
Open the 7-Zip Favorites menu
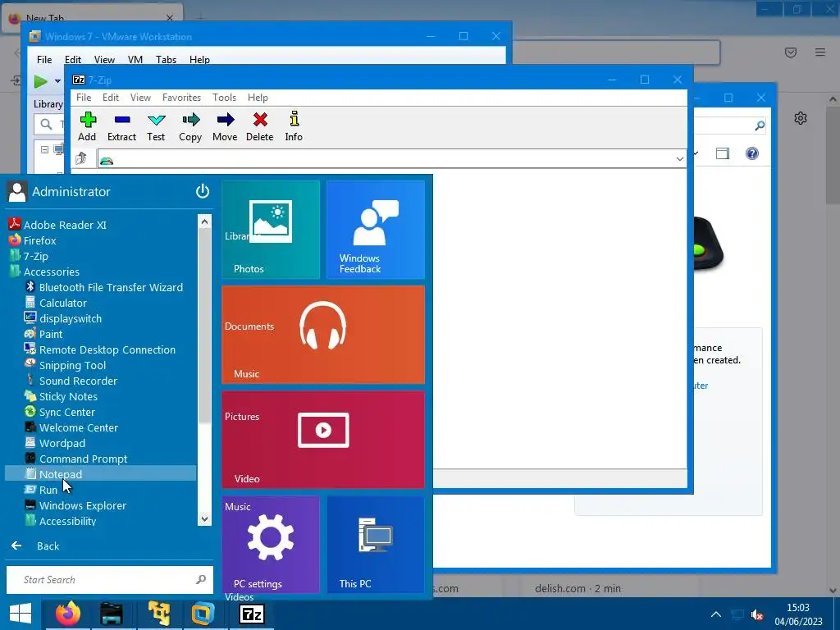coord(181,98)
